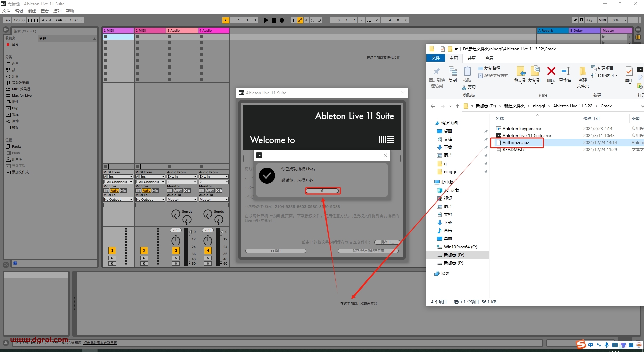Open track 2 MIDI From All Ins dropdown

pos(150,176)
